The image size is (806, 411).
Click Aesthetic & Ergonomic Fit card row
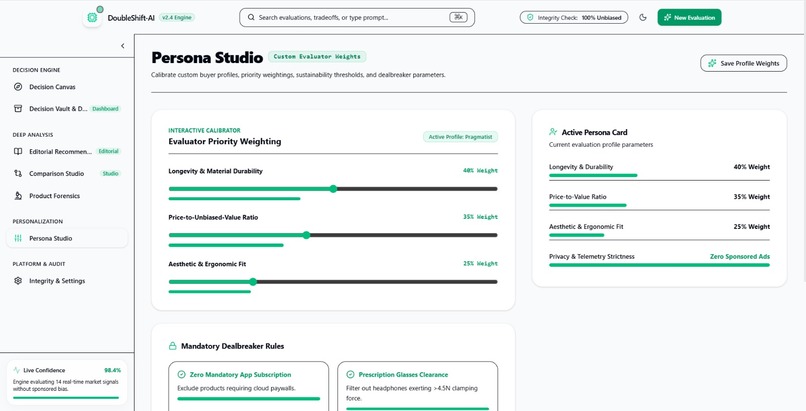(x=660, y=230)
